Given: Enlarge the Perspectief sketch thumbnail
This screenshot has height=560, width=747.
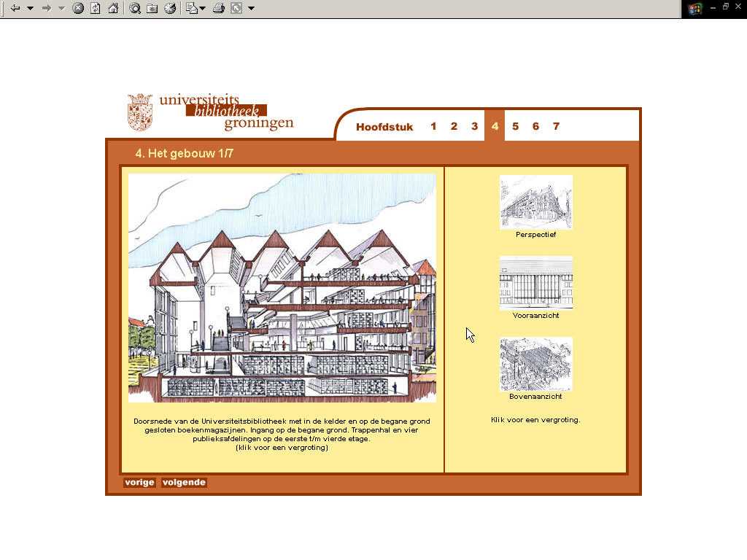Looking at the screenshot, I should click(536, 203).
